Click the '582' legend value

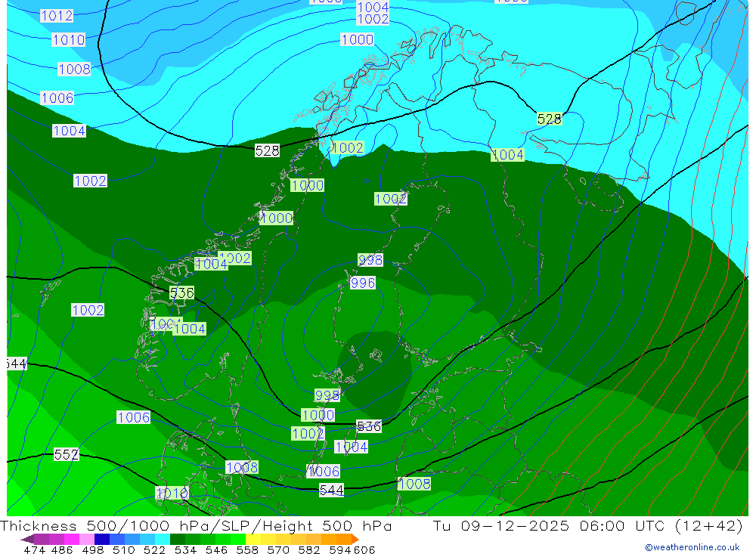coord(308,549)
